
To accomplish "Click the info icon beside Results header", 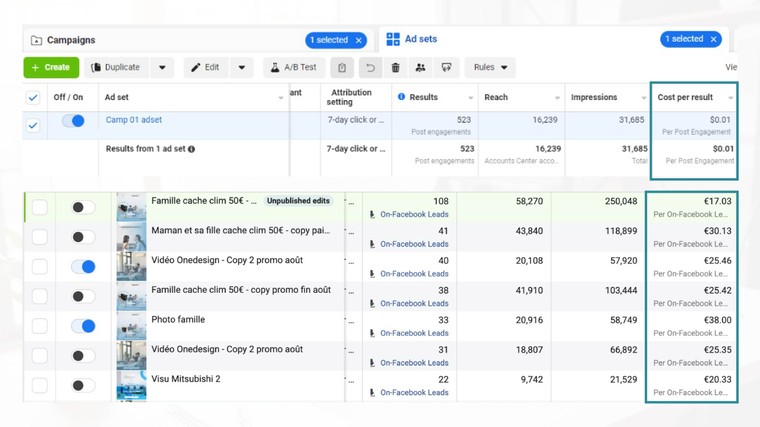I will [x=402, y=97].
